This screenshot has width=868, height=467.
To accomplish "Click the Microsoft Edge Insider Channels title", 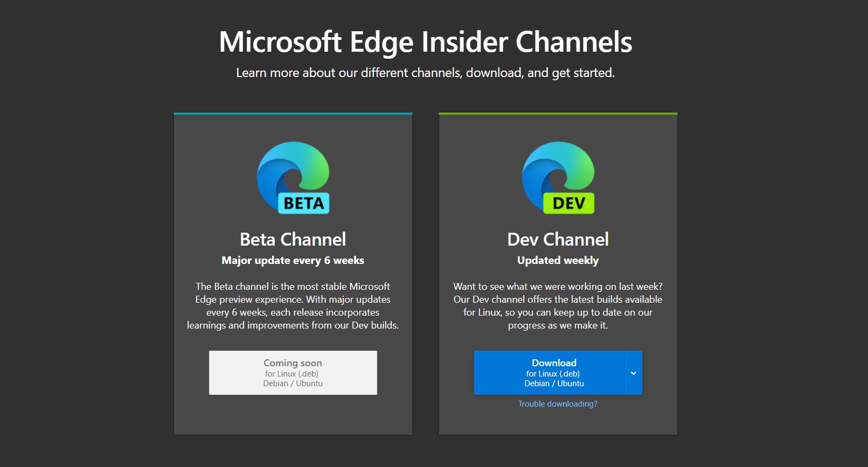I will pos(426,42).
